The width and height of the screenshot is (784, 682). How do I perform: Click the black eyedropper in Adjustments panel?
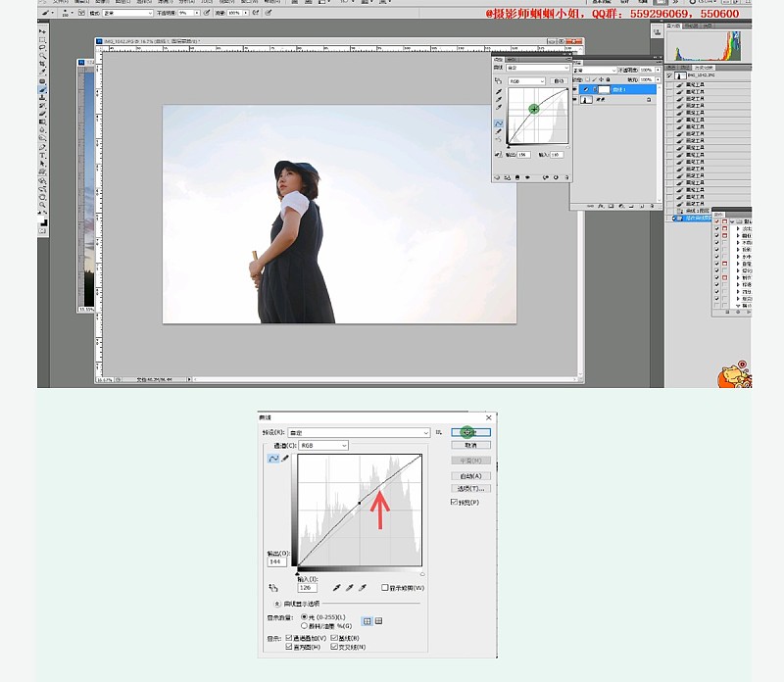[x=499, y=91]
